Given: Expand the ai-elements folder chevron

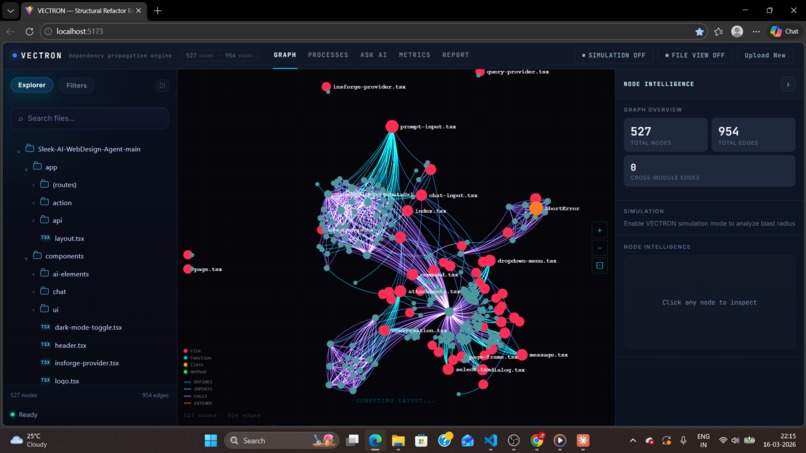Looking at the screenshot, I should 34,275.
